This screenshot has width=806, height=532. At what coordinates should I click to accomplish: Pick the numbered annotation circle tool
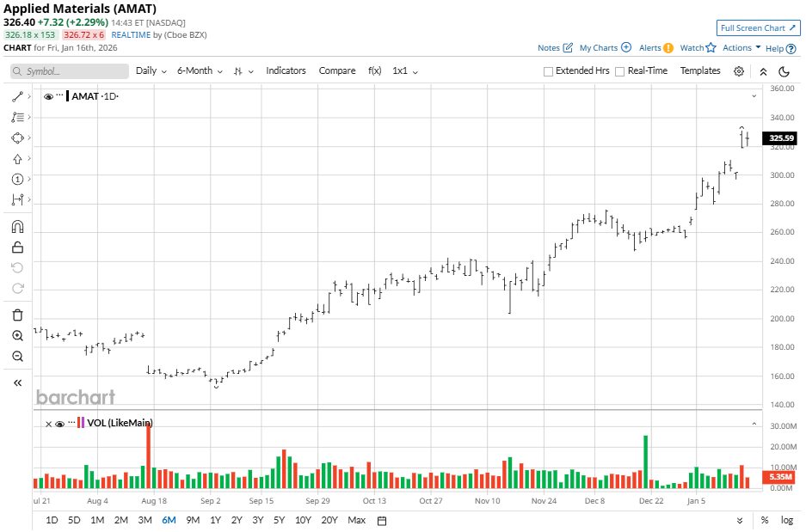pyautogui.click(x=17, y=180)
